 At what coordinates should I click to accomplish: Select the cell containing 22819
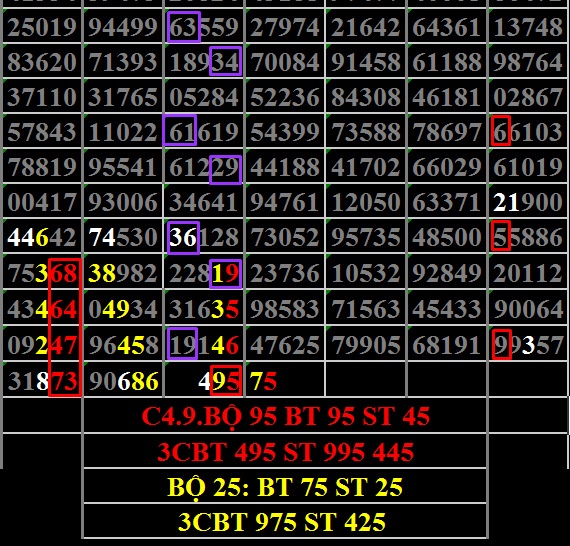point(204,272)
